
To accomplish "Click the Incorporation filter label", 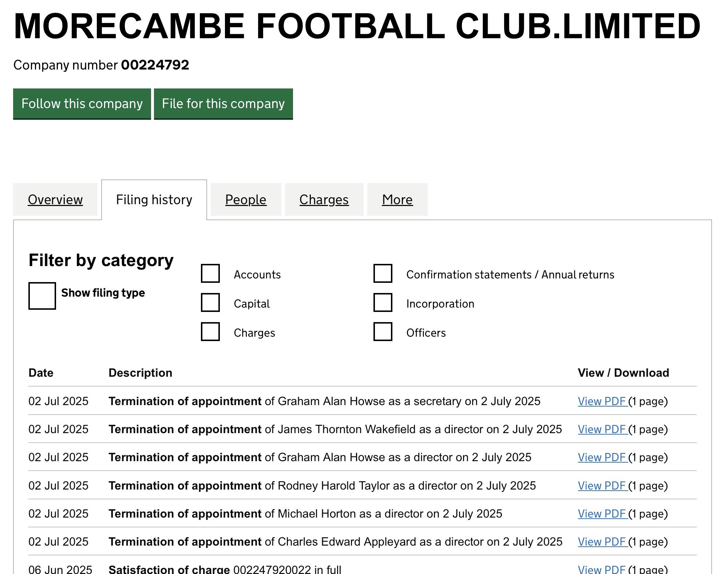I will tap(440, 304).
